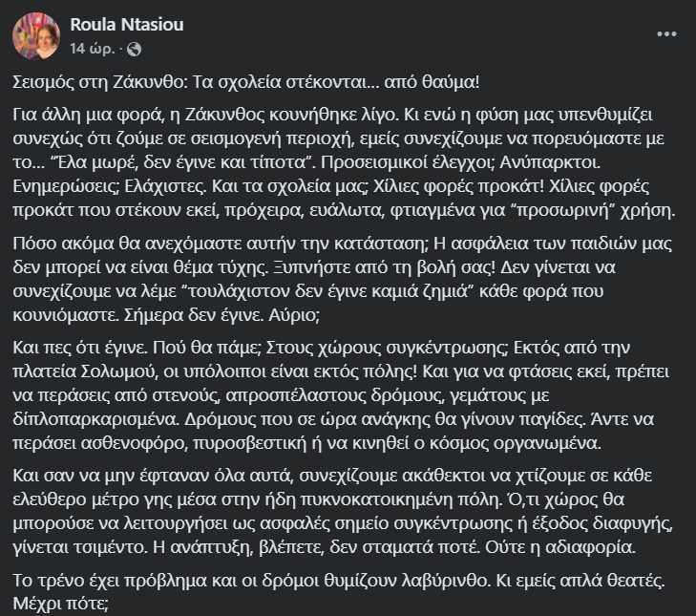696x616 pixels.
Task: Click the line starting 'Πόσο ακόμα θα ανεχόμαστε'
Action: [x=342, y=244]
